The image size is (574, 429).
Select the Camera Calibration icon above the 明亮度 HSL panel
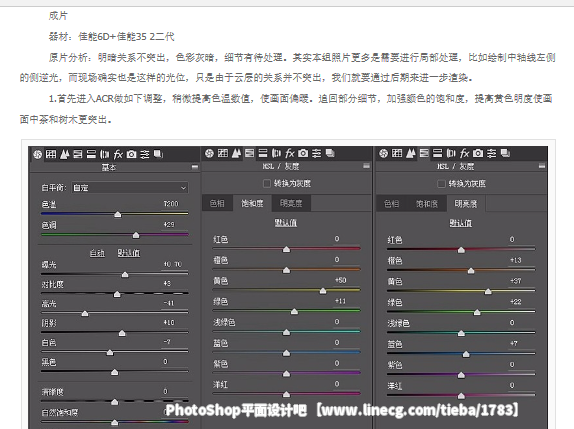(x=478, y=153)
